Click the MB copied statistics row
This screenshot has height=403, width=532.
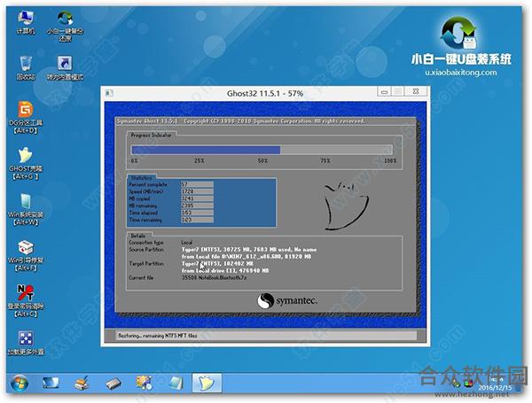(171, 198)
